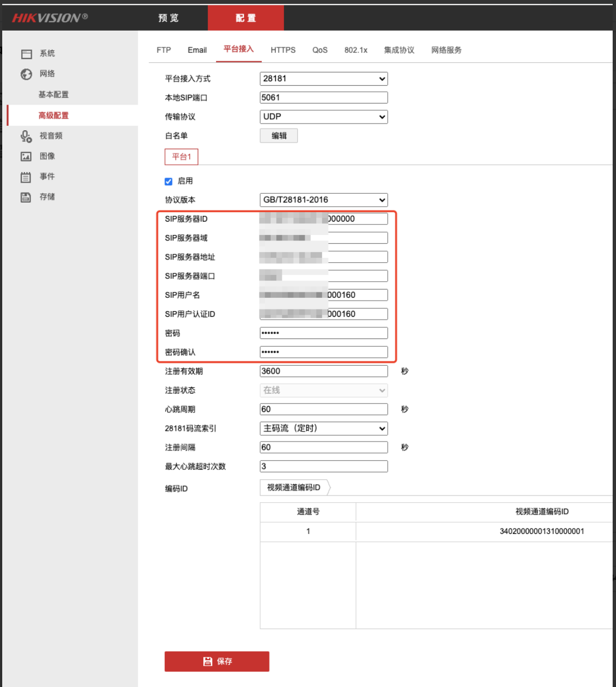Select 基本配置 in the sidebar
Image resolution: width=616 pixels, height=687 pixels.
tap(53, 95)
